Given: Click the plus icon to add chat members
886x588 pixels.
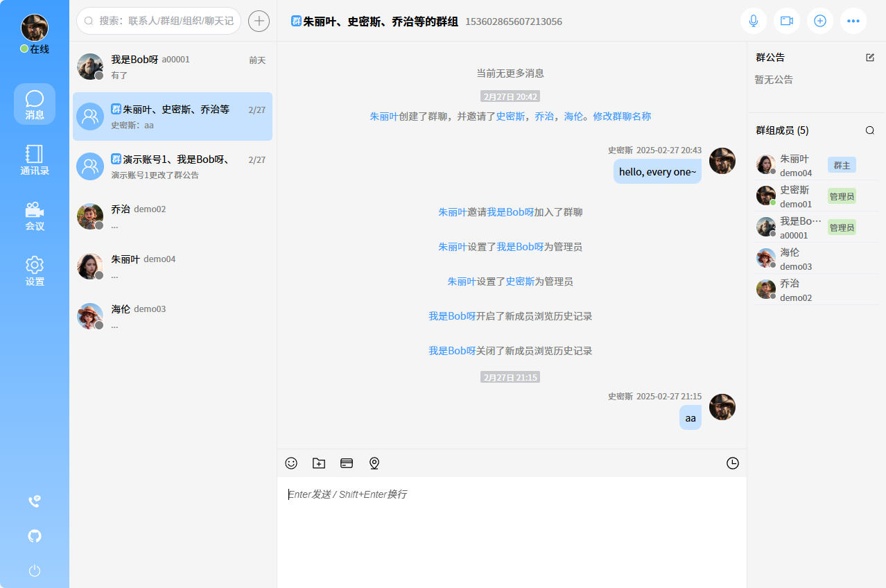Looking at the screenshot, I should [819, 21].
